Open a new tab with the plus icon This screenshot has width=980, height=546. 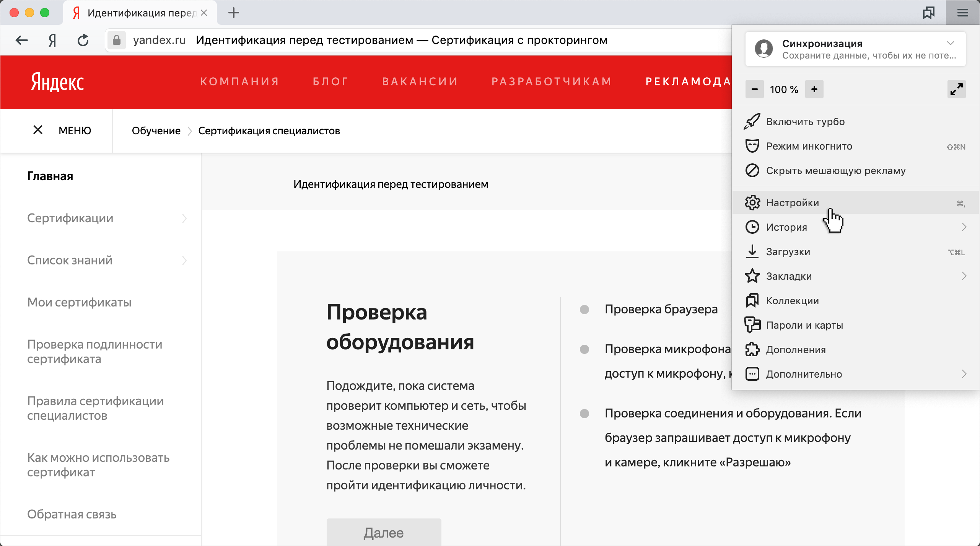coord(233,13)
